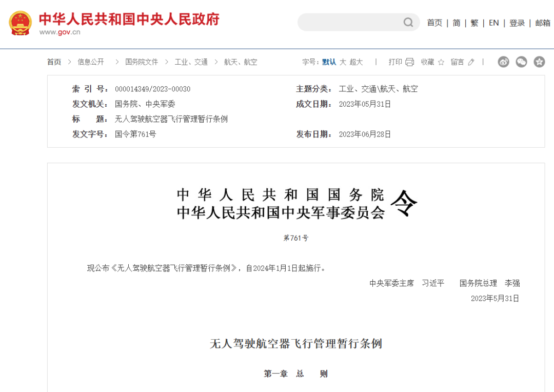Go to 首页 in the breadcrumb

[54, 62]
